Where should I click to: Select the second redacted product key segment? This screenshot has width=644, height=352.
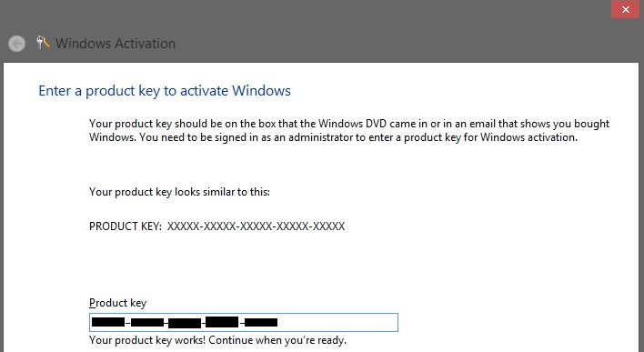click(147, 322)
